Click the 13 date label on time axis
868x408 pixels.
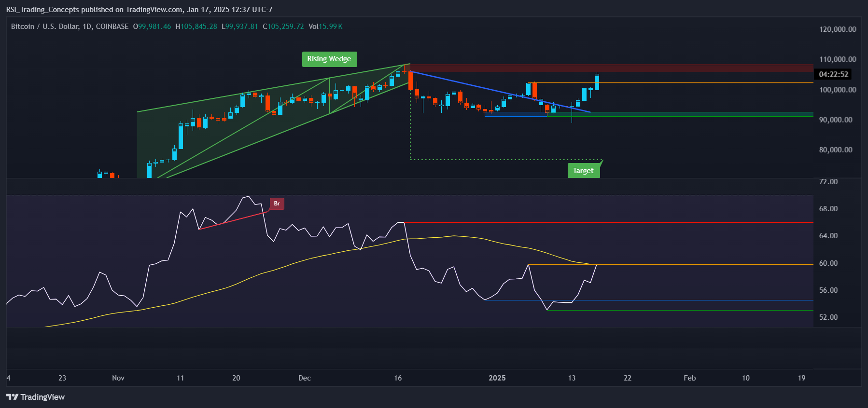[x=572, y=378]
